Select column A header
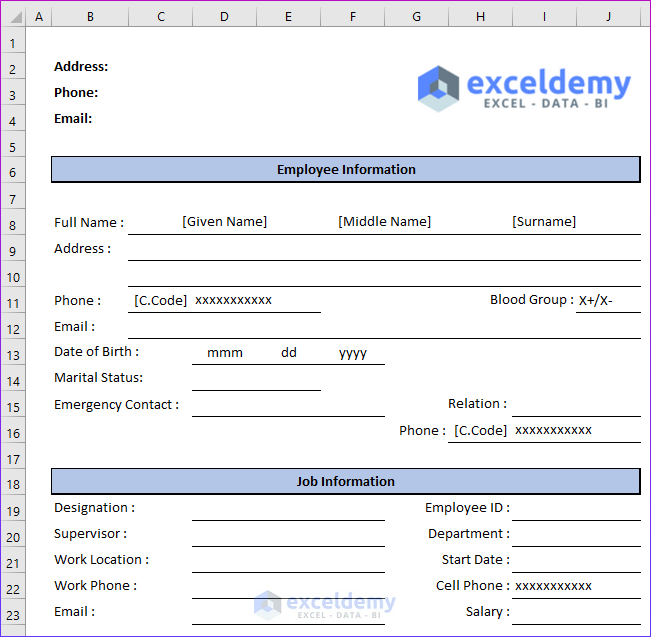This screenshot has width=651, height=637. click(39, 17)
